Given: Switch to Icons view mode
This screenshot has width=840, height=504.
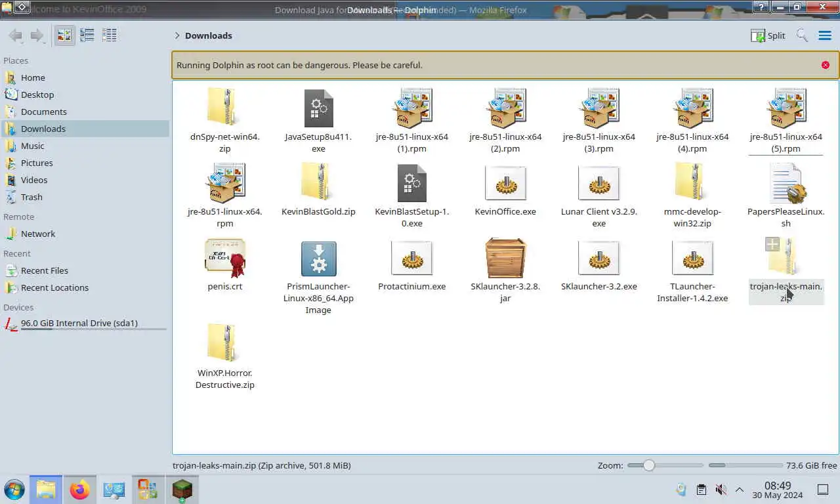Looking at the screenshot, I should click(64, 35).
